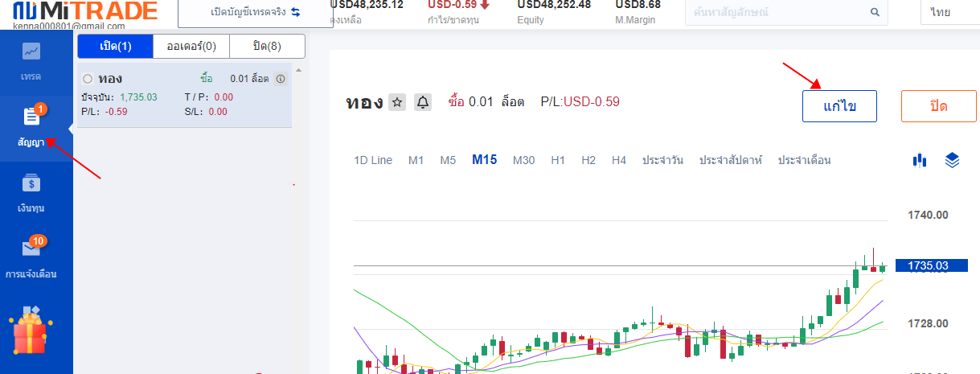Open the chart indicators layers icon
Image resolution: width=980 pixels, height=374 pixels.
[953, 160]
